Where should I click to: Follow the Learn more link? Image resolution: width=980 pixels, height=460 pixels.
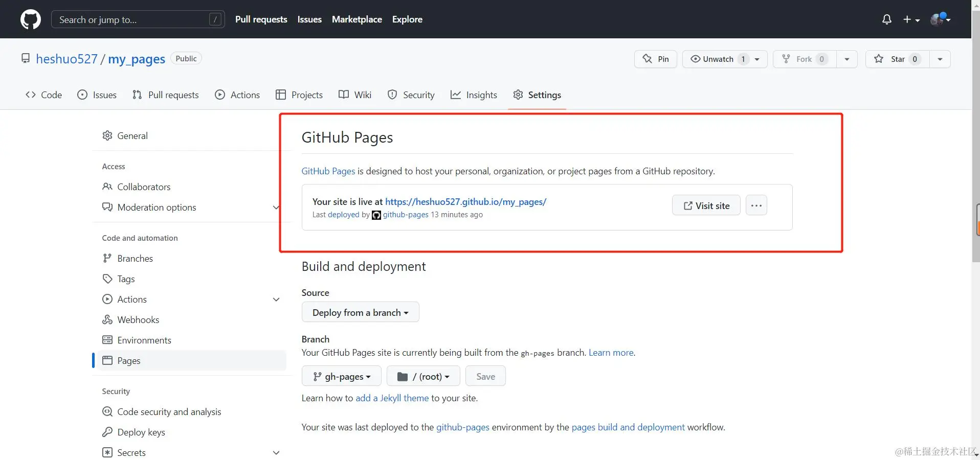pyautogui.click(x=611, y=353)
